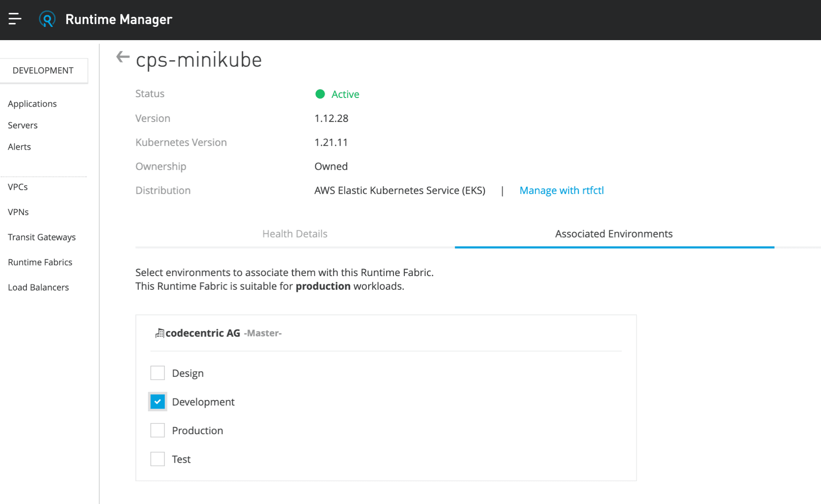The width and height of the screenshot is (821, 504).
Task: Select the Associated Environments tab
Action: coord(614,234)
